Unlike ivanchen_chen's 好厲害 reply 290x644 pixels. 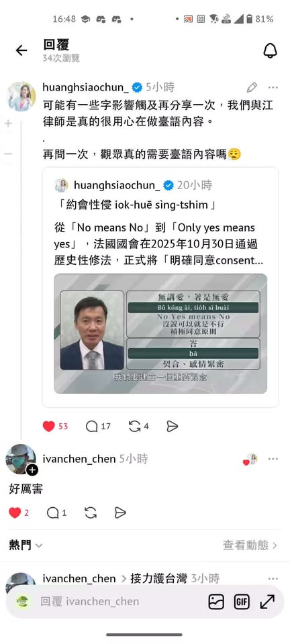pyautogui.click(x=15, y=513)
